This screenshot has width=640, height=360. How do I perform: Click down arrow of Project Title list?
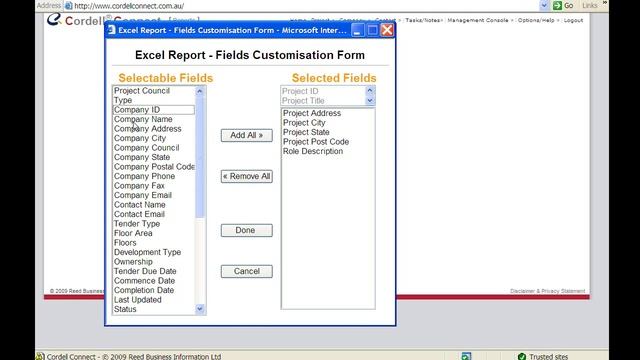click(369, 100)
